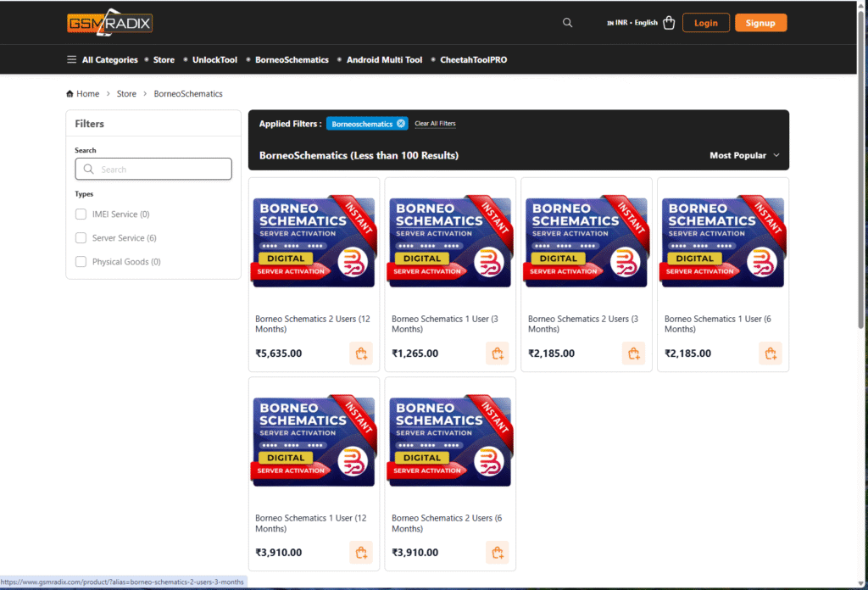Tick the Physical Goods checkbox
The height and width of the screenshot is (590, 868).
pos(81,262)
